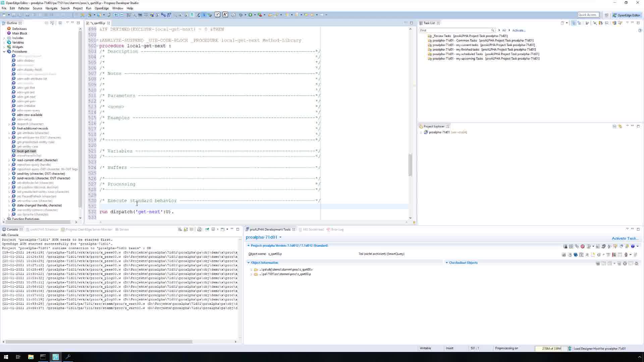Click the external tools run icon
Image resolution: width=644 pixels, height=362 pixels.
coord(260,15)
